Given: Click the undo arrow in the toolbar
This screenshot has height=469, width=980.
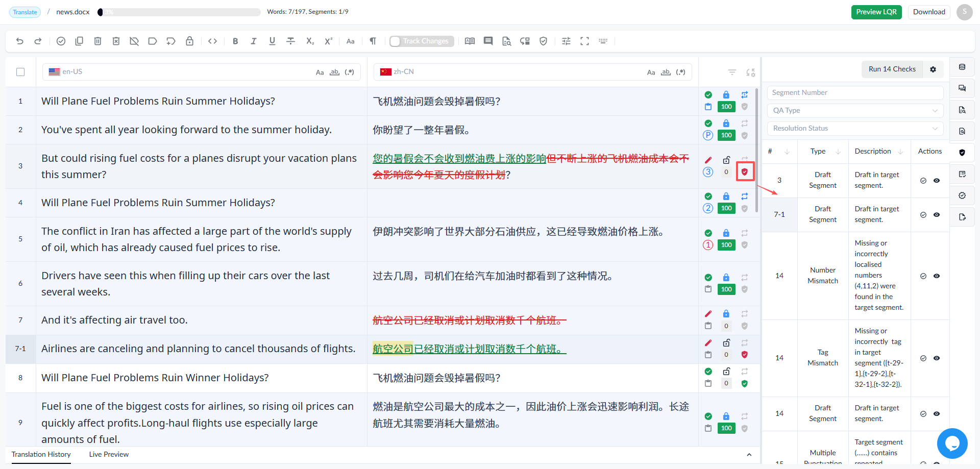Looking at the screenshot, I should [x=20, y=41].
